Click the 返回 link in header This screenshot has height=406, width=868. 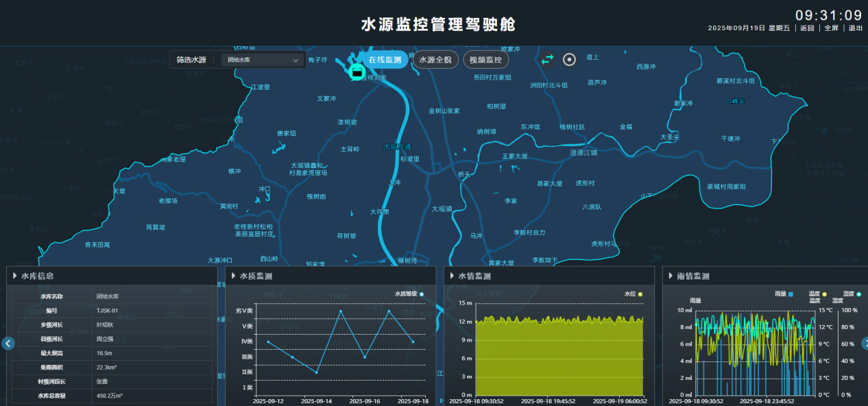[x=806, y=28]
